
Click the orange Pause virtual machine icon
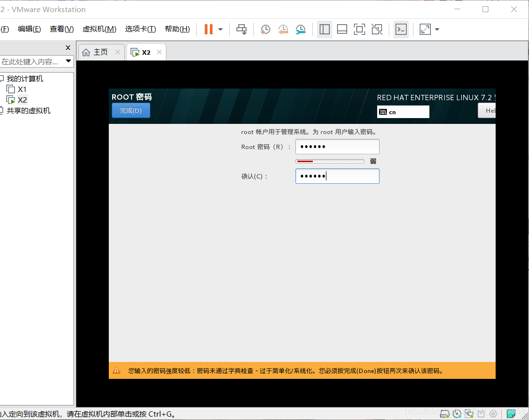[x=208, y=30]
